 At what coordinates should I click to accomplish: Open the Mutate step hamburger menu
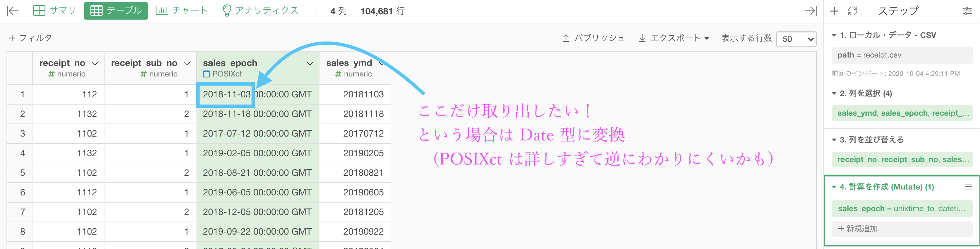[x=969, y=187]
